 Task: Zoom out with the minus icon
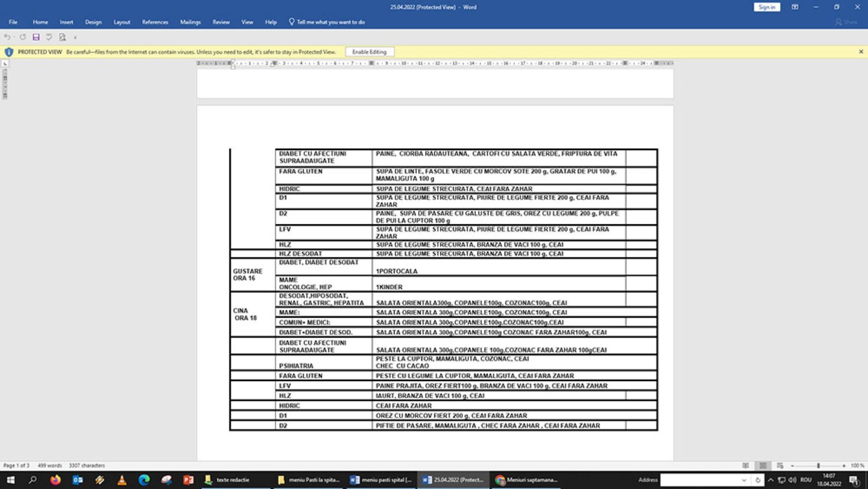793,465
